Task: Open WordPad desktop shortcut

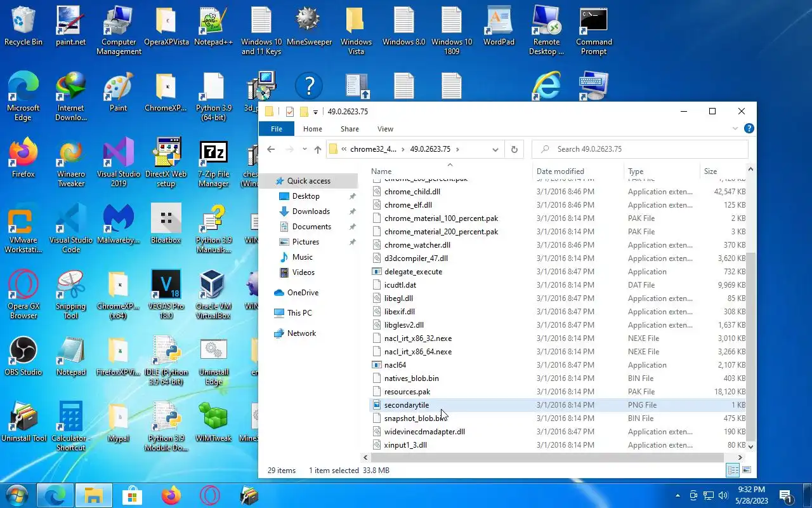Action: [x=499, y=27]
